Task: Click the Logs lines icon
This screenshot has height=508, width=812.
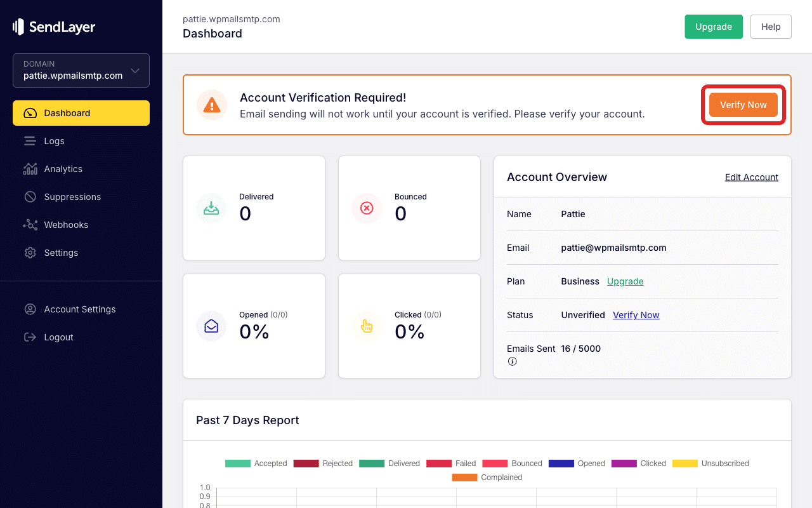Action: pos(30,141)
